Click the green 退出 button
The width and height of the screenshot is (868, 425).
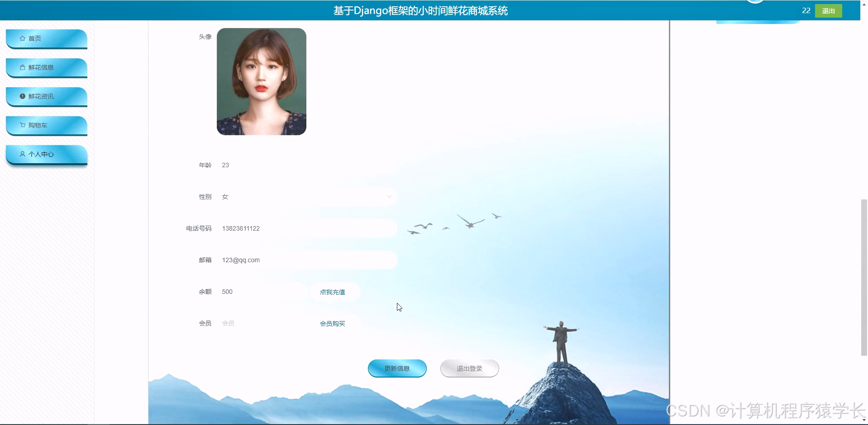[828, 11]
